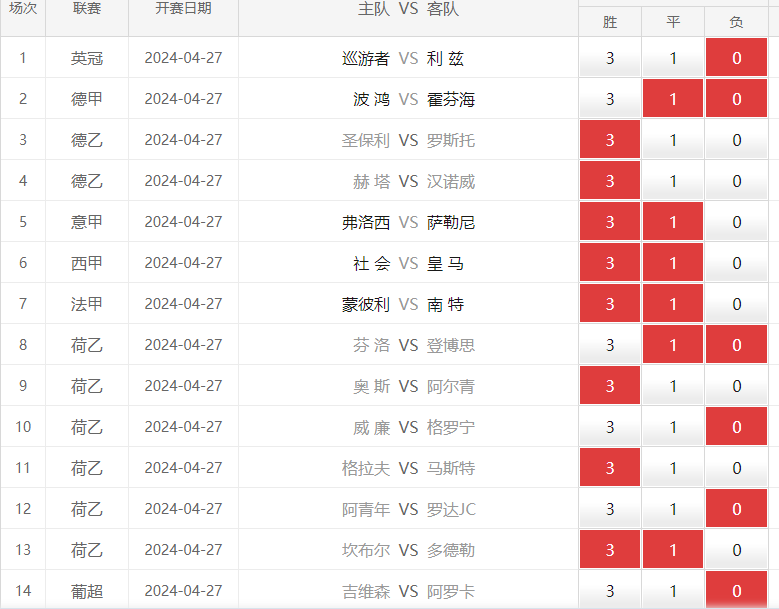Click match number 10 cell
779x609 pixels.
23,427
